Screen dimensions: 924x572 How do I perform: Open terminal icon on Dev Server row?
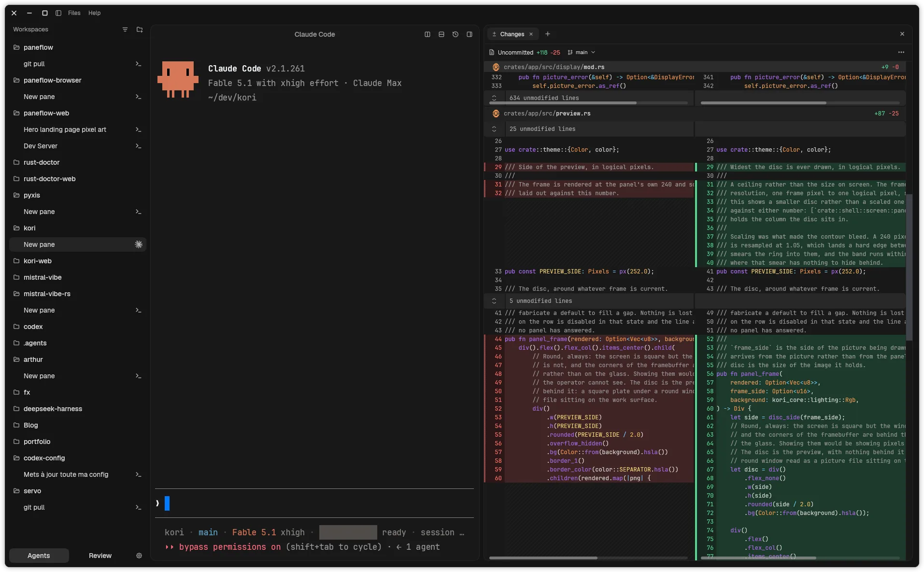[139, 146]
